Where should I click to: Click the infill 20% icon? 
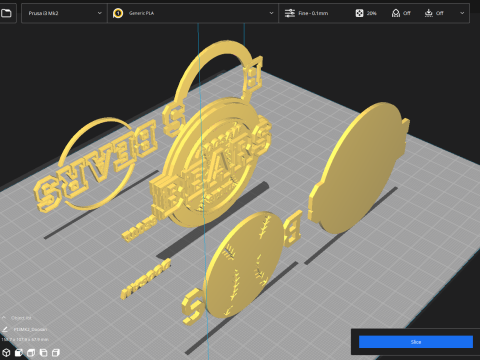[359, 13]
